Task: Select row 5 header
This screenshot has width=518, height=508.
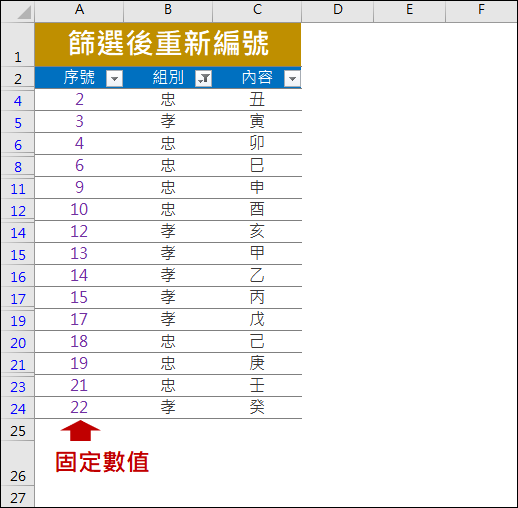Action: coord(18,122)
